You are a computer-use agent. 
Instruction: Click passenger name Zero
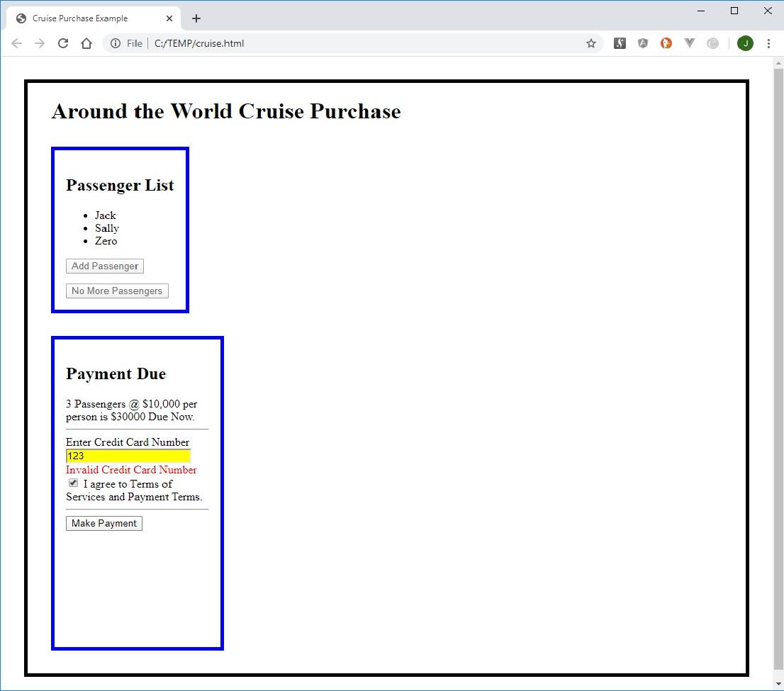(106, 241)
